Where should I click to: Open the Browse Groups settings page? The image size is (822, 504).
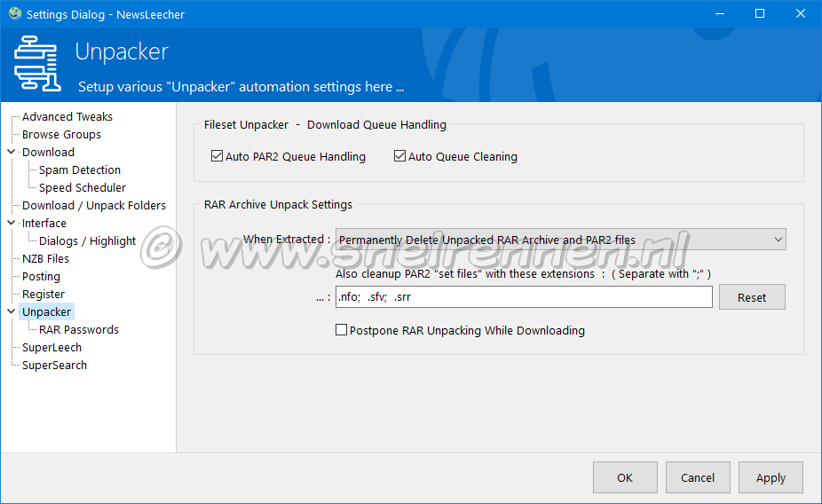coord(61,134)
